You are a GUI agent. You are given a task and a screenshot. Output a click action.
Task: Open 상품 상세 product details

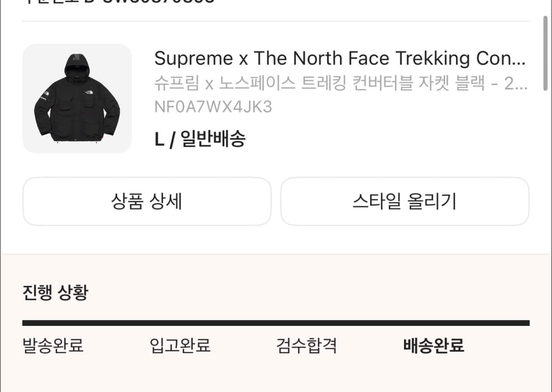[147, 202]
